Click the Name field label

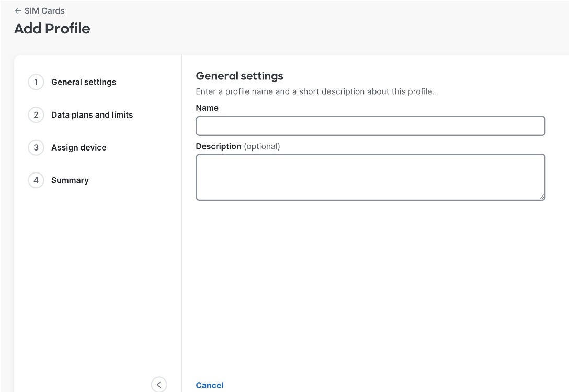(x=207, y=108)
